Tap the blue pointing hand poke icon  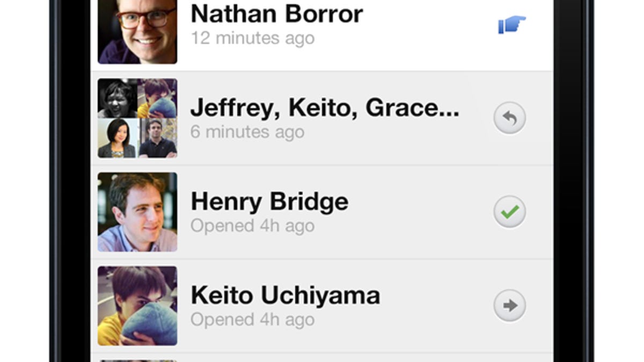pyautogui.click(x=511, y=25)
